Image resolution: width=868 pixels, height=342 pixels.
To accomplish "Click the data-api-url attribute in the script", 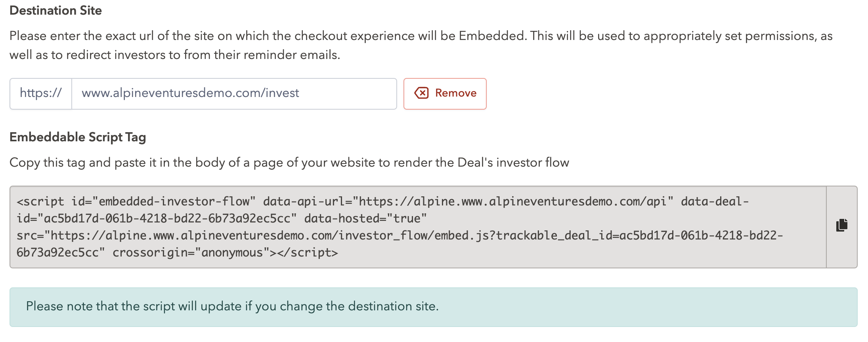I will pos(468,201).
